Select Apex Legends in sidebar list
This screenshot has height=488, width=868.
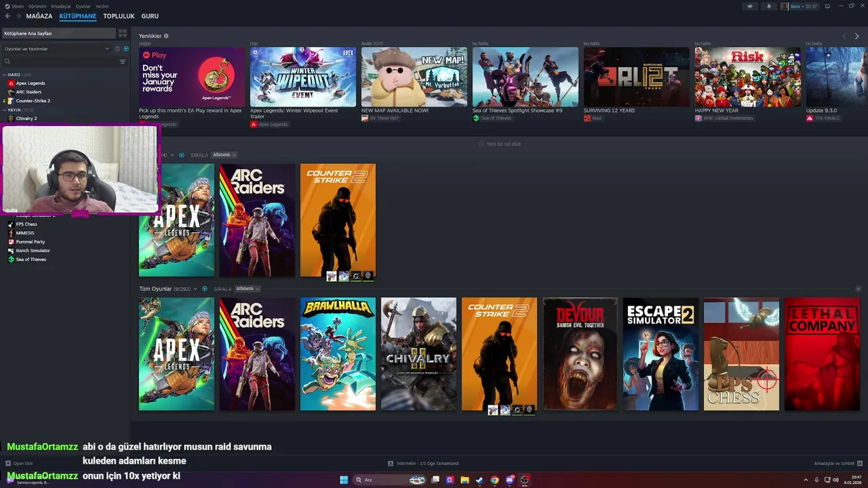click(x=31, y=83)
